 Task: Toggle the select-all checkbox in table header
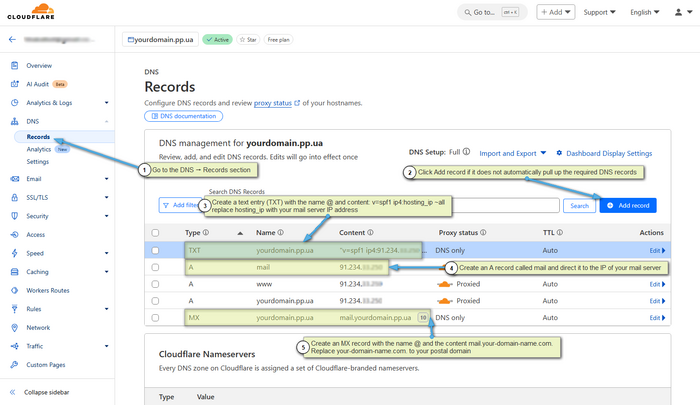(x=155, y=233)
